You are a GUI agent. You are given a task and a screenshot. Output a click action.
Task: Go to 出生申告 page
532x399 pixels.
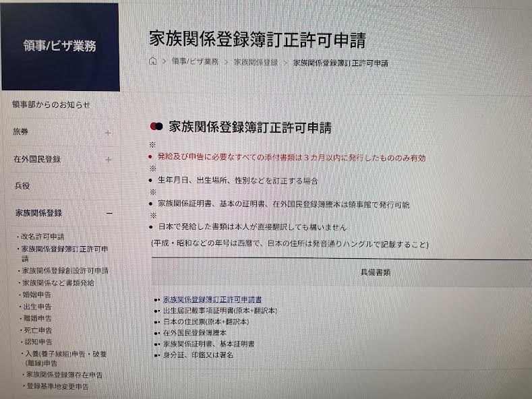[37, 307]
